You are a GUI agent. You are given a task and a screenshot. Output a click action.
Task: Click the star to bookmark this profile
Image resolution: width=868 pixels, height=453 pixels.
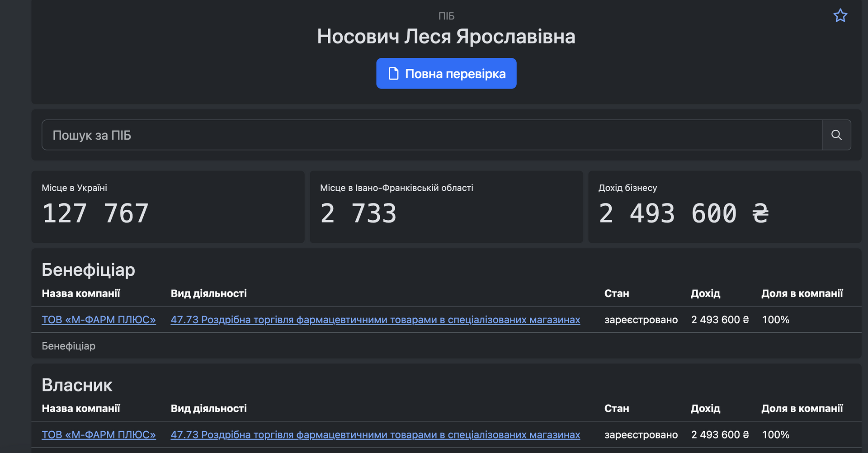[840, 15]
